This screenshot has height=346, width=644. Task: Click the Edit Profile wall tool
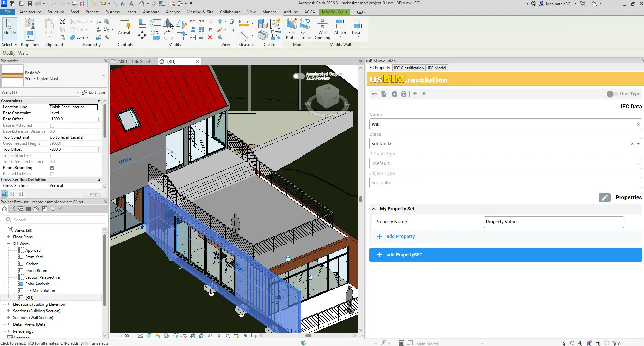pos(291,29)
